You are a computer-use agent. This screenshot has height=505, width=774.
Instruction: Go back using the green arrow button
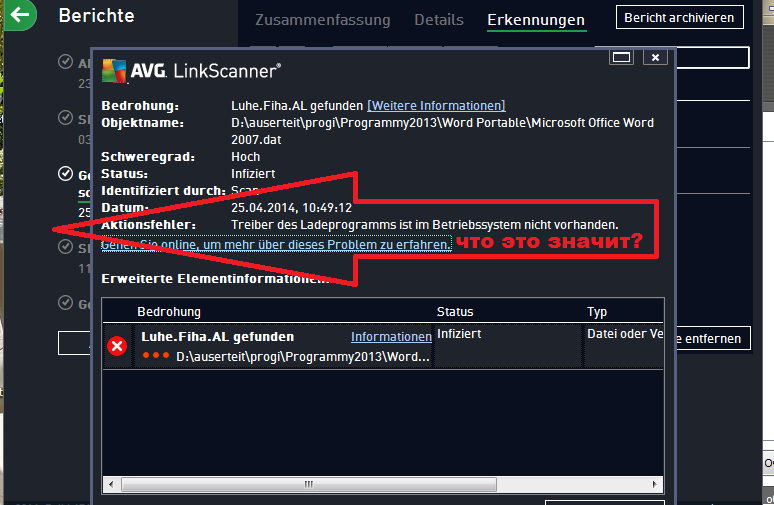point(20,14)
